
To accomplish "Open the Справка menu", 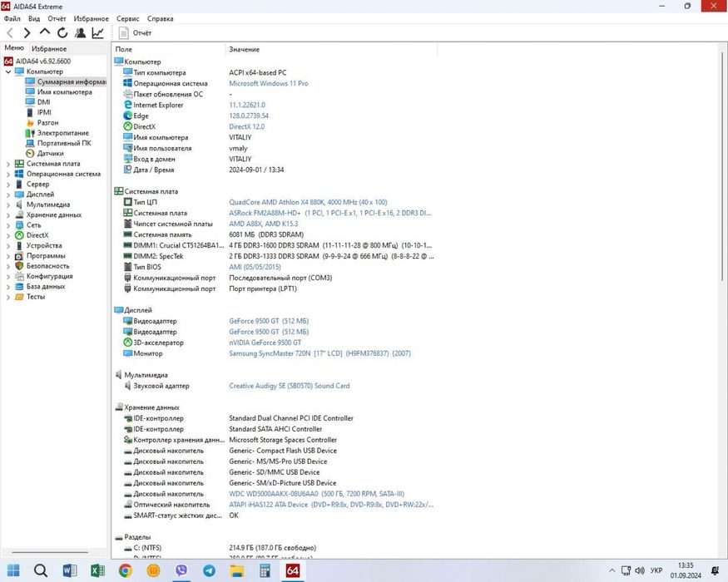I will pos(161,18).
